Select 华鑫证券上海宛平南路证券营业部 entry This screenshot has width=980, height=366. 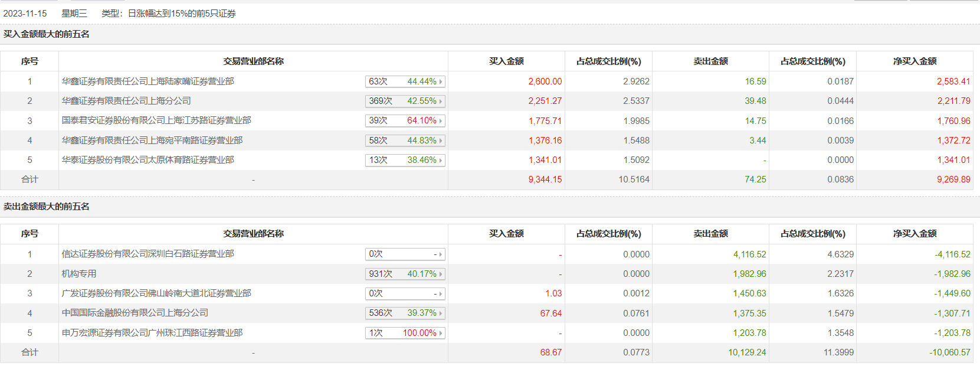point(152,140)
